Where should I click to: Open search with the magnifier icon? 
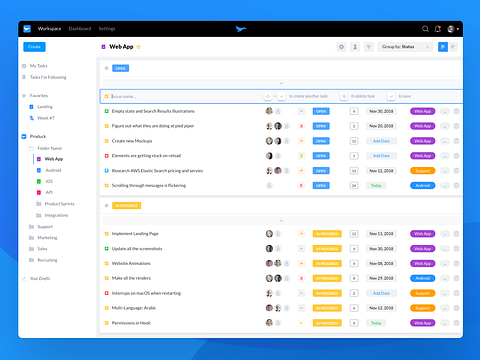[425, 29]
